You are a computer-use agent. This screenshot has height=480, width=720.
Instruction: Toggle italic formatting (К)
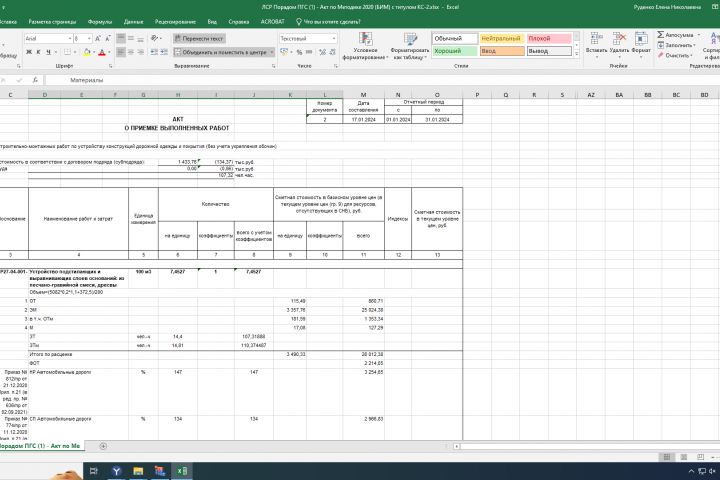pos(39,52)
